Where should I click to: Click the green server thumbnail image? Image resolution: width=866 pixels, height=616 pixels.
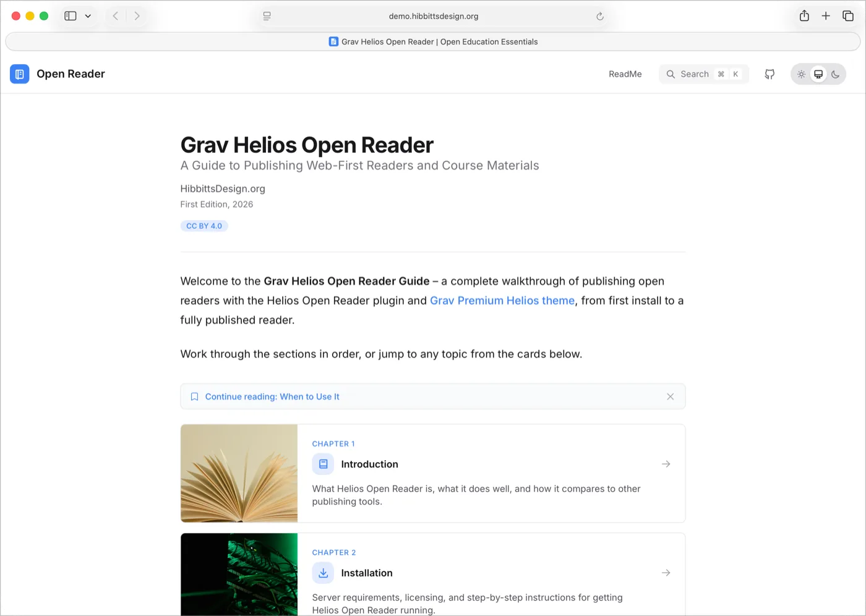pos(239,574)
